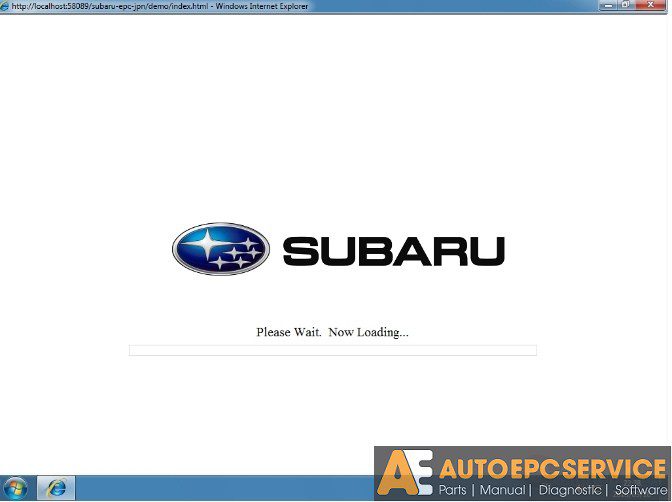Click the page URL in the title bar
This screenshot has height=502, width=672.
[110, 6]
